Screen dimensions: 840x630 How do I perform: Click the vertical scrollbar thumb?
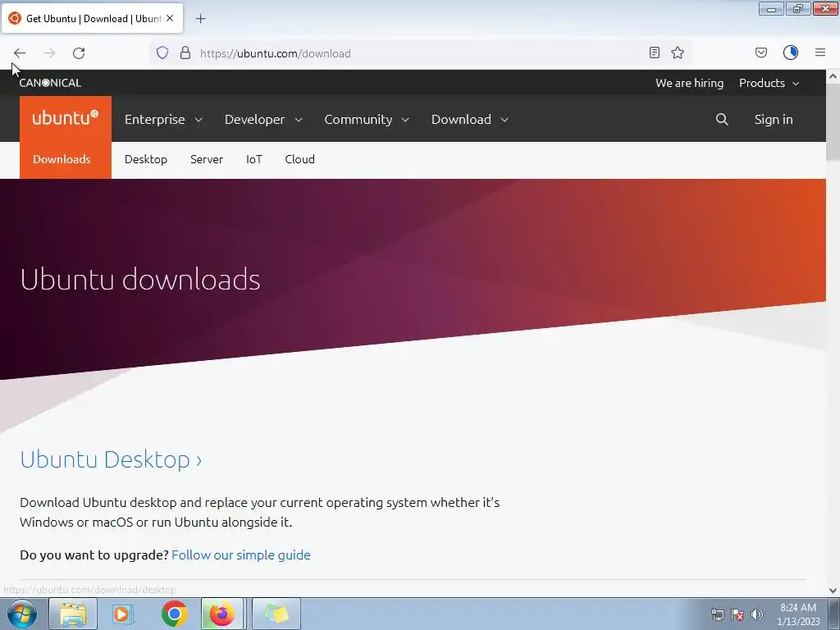[x=833, y=121]
